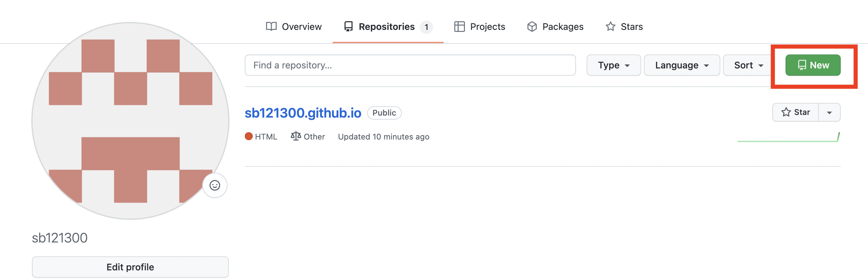Click the 'Updated 10 minutes ago' text
Viewport: 868px width, 279px height.
(x=383, y=137)
